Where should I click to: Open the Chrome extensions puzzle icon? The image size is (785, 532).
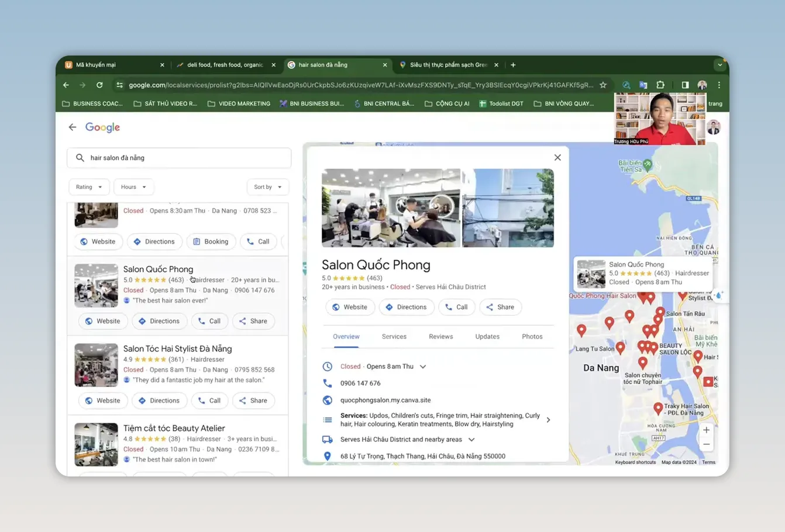[x=660, y=85]
